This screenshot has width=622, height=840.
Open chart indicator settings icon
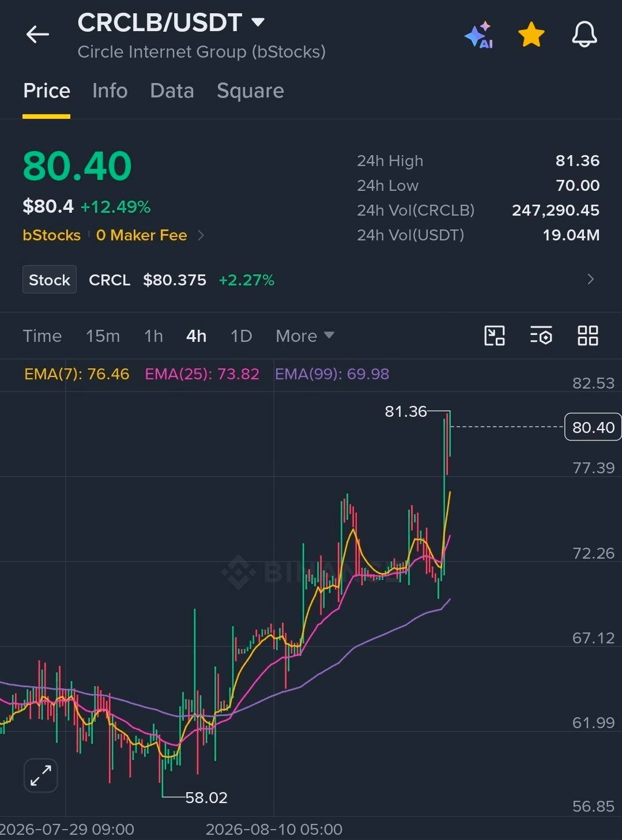pos(541,336)
